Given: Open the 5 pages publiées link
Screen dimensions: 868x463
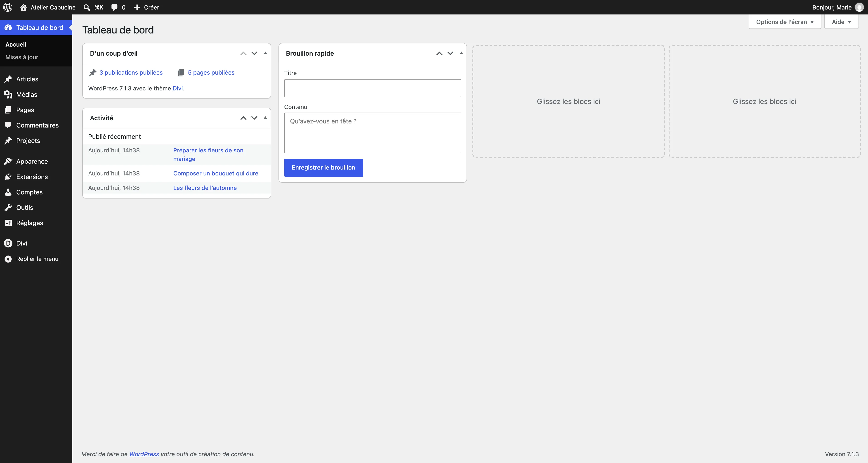Looking at the screenshot, I should click(211, 72).
